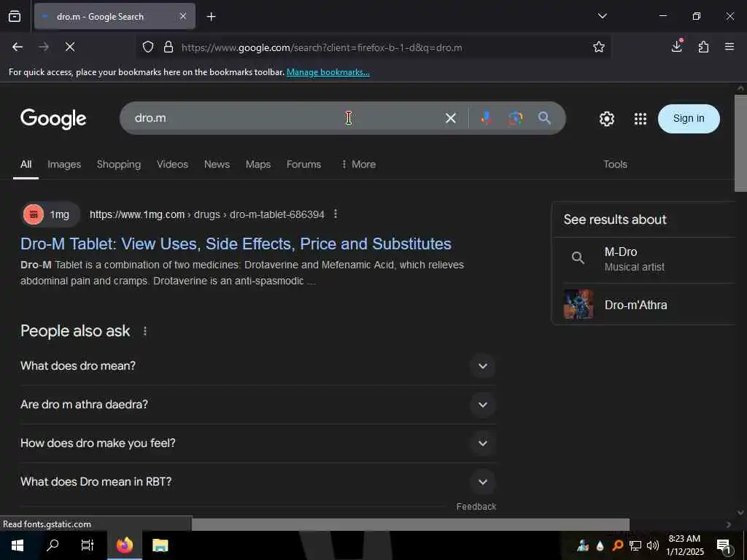747x560 pixels.
Task: Open File Explorer from taskbar
Action: [160, 545]
